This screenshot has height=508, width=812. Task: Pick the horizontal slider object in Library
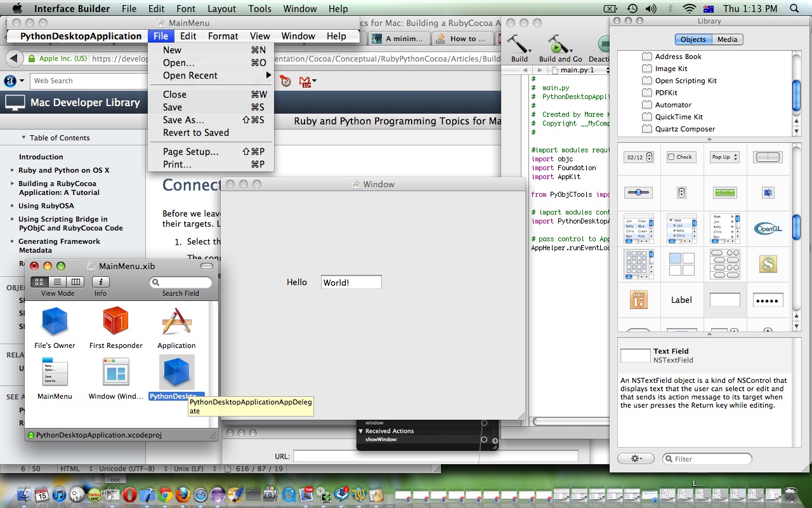pos(639,192)
